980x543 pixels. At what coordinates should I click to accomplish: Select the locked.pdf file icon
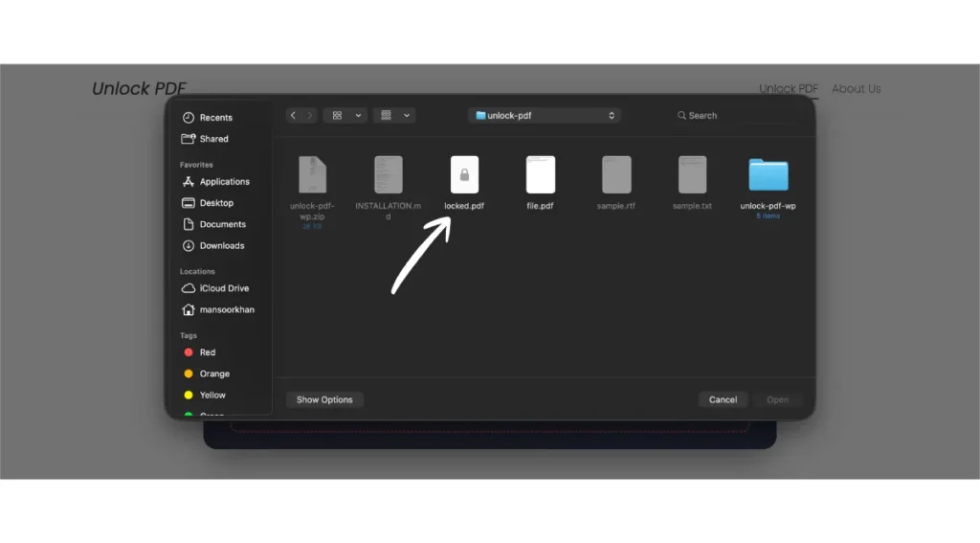click(x=464, y=175)
